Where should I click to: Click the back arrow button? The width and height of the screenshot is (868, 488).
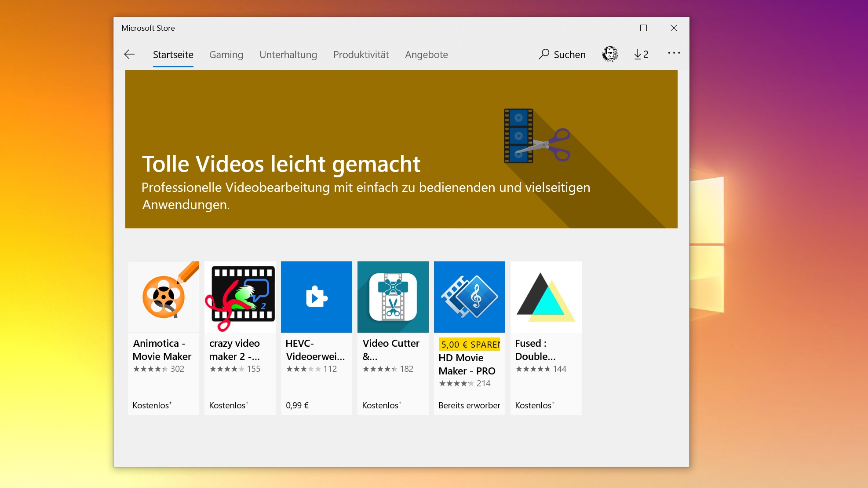coord(129,54)
